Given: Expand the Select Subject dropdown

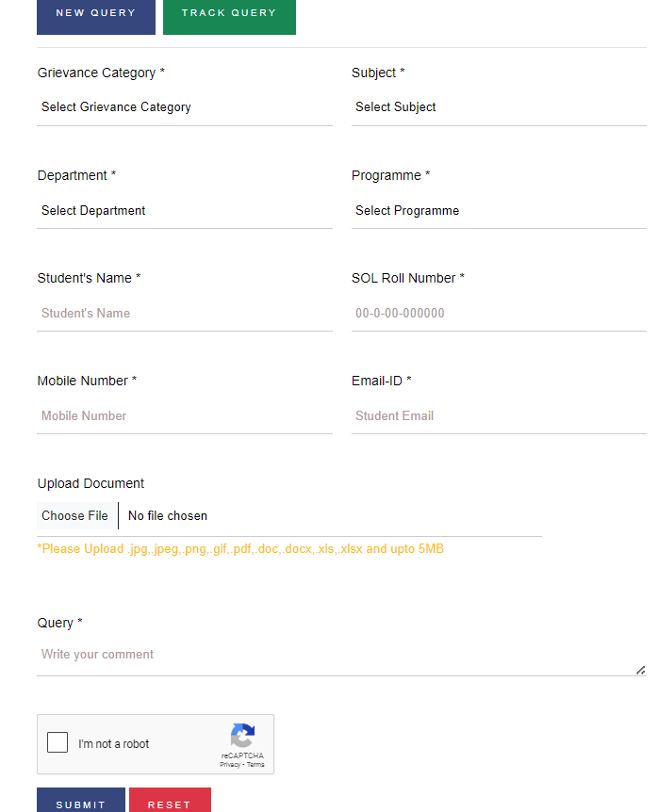Looking at the screenshot, I should (x=499, y=107).
